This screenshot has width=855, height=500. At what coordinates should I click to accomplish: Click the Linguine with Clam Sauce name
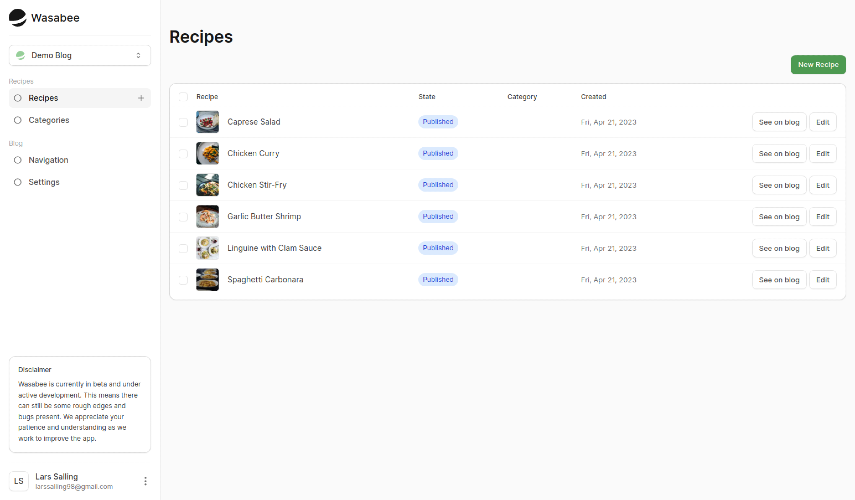[274, 248]
